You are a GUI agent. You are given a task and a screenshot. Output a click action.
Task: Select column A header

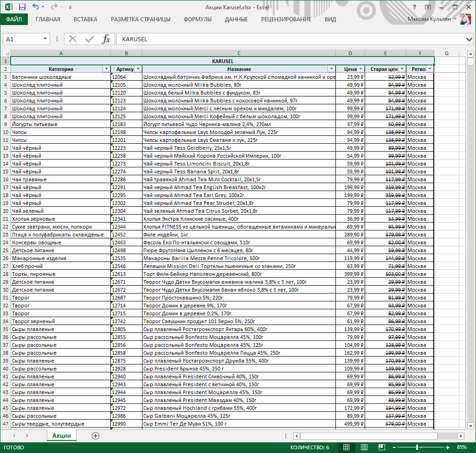(61, 53)
